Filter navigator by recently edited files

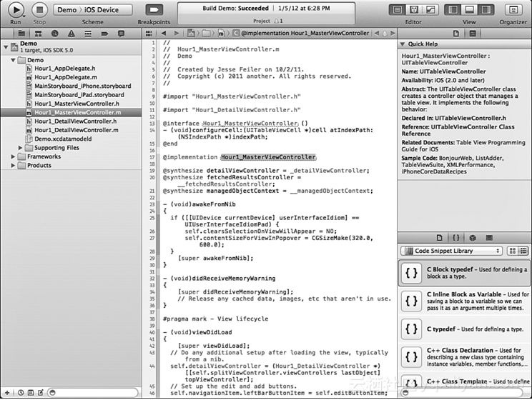21,393
